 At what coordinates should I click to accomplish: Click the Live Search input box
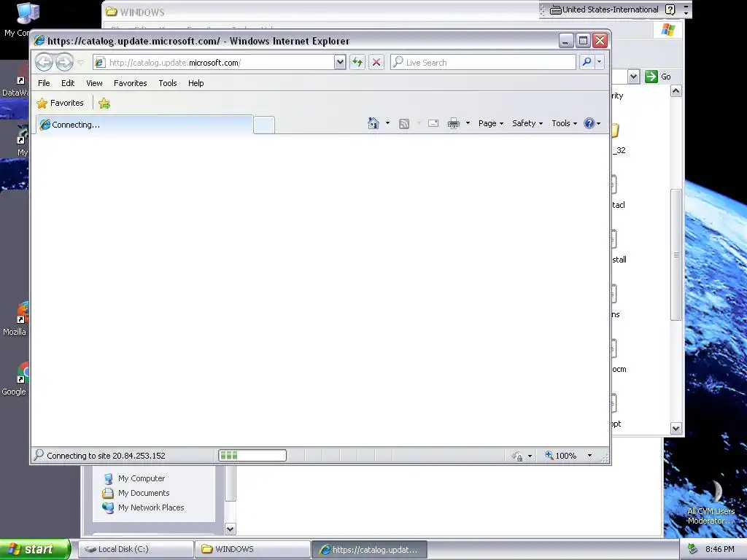(483, 63)
